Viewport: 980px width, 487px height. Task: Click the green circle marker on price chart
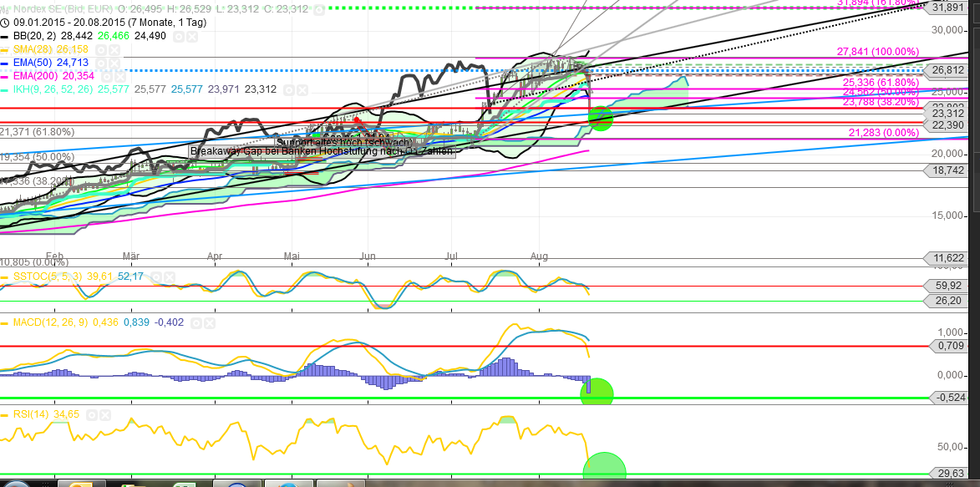tap(601, 118)
